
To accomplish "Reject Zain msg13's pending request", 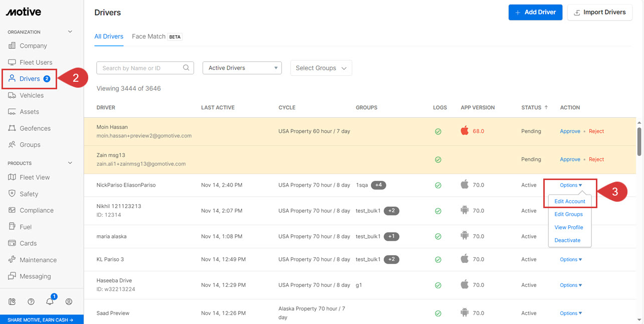I will tap(596, 159).
